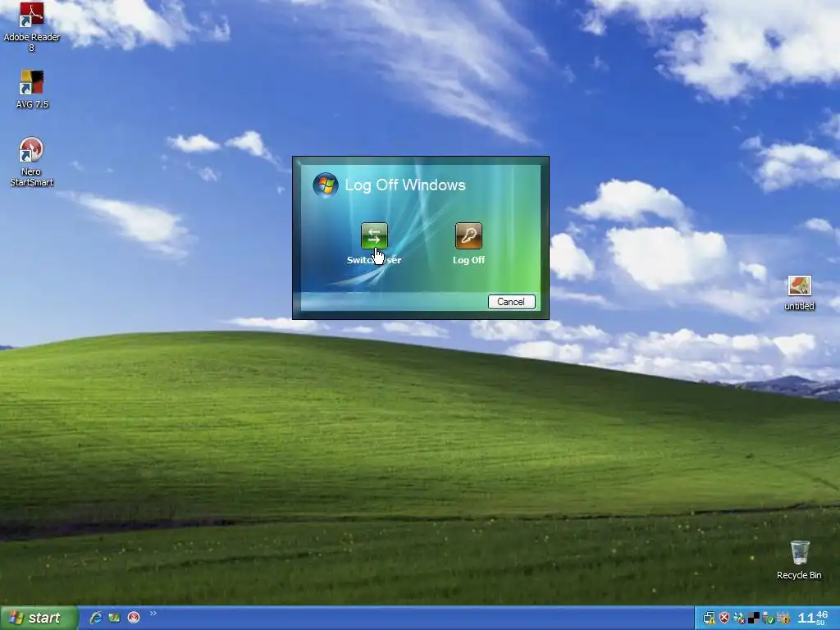This screenshot has height=630, width=840.
Task: Click the brown Log Off key icon
Action: tap(468, 235)
